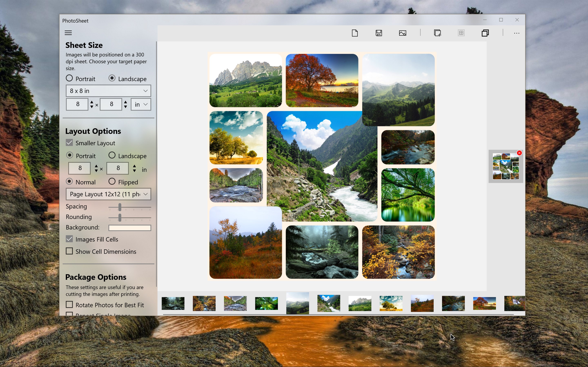Click the add picture icon
This screenshot has height=367, width=588.
click(x=403, y=33)
